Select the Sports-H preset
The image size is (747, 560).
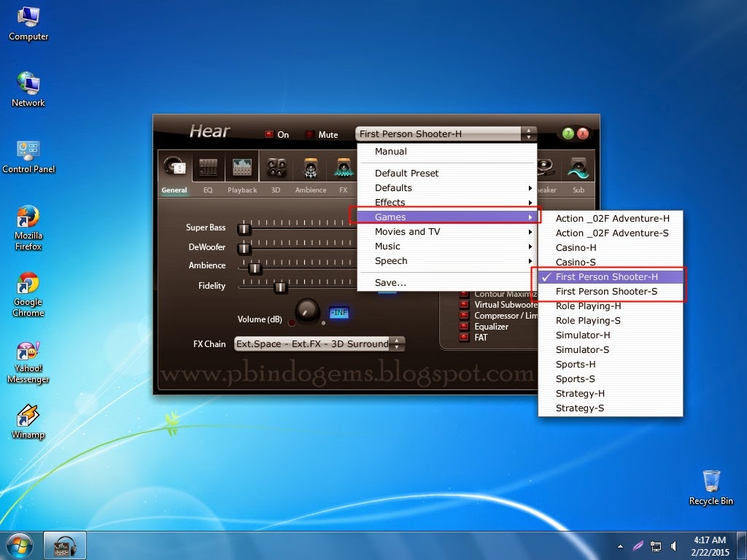tap(611, 365)
